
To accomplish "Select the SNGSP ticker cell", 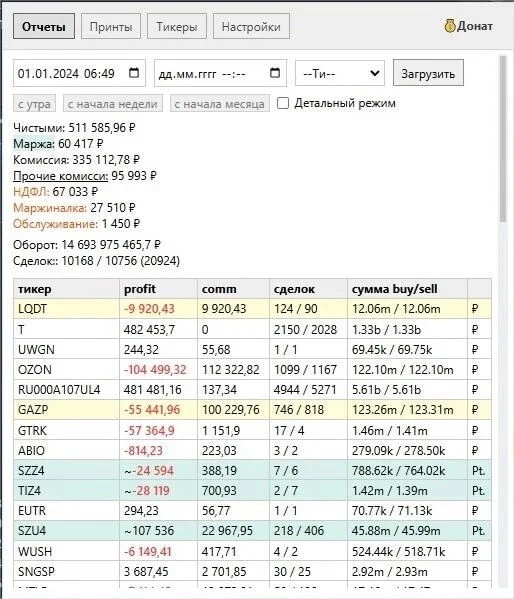I will pyautogui.click(x=66, y=571).
